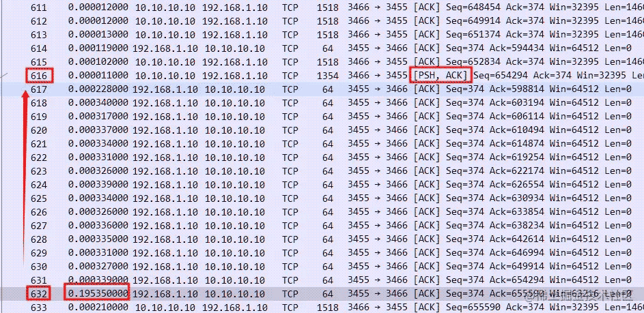Select packet 627 with Ack=638234

tap(322, 226)
